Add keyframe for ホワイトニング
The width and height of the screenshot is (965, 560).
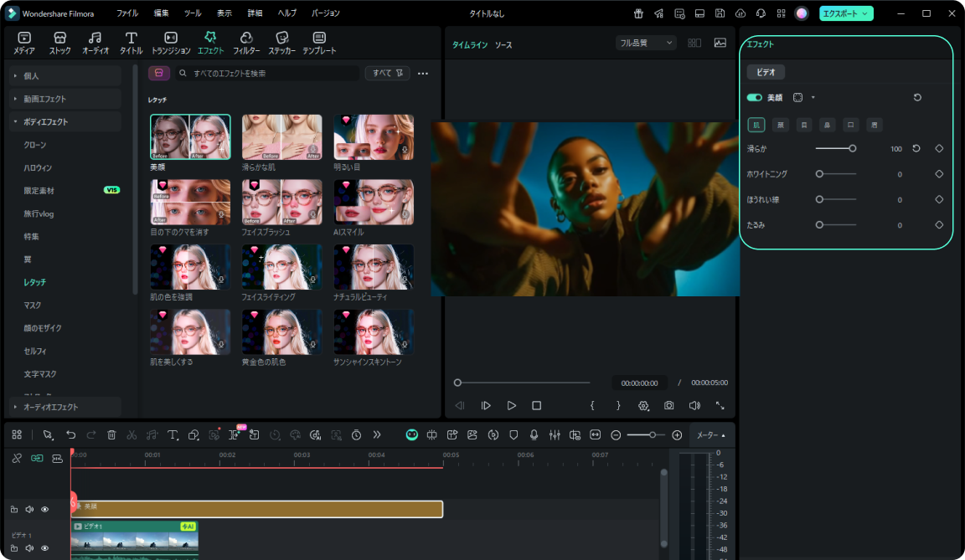(x=939, y=174)
